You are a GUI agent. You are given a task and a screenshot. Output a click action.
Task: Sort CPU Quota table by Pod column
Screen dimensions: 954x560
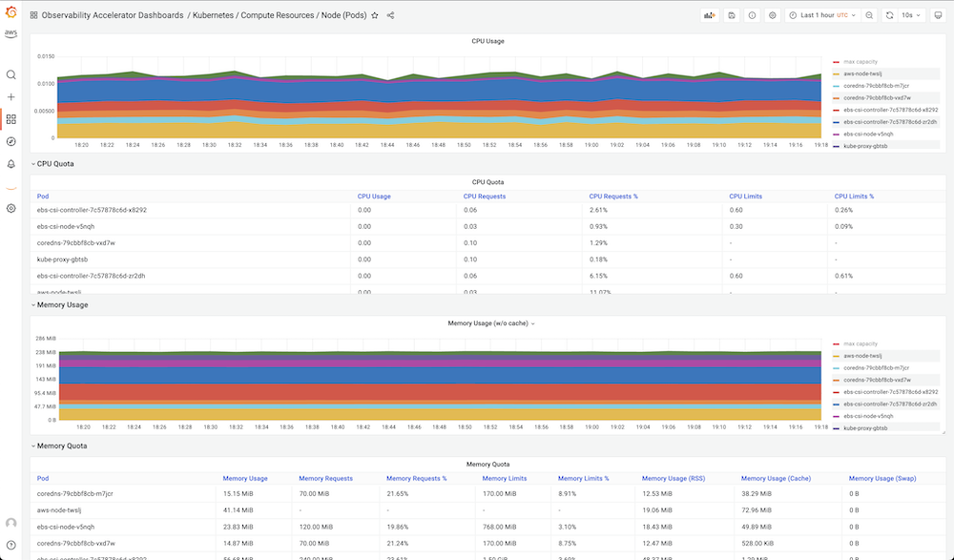[x=43, y=197]
